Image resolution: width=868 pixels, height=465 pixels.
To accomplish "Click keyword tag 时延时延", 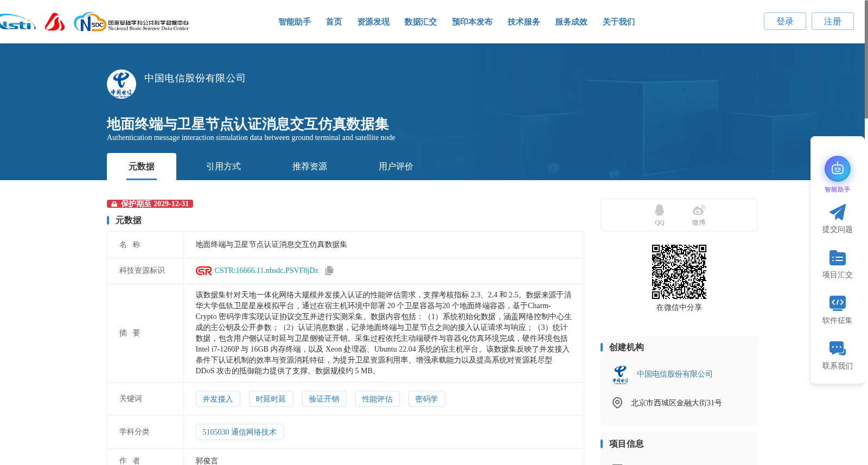I will (x=271, y=399).
